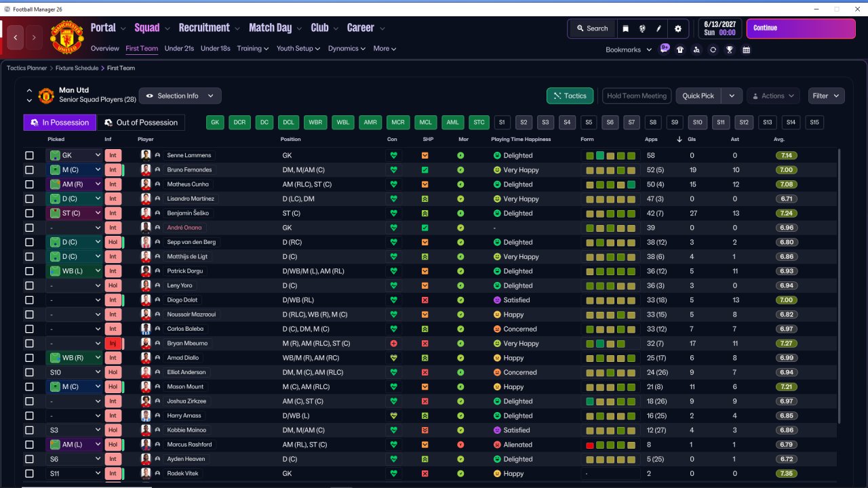Click the concerned face icon for Carlos Baleba
This screenshot has width=868, height=488.
497,329
